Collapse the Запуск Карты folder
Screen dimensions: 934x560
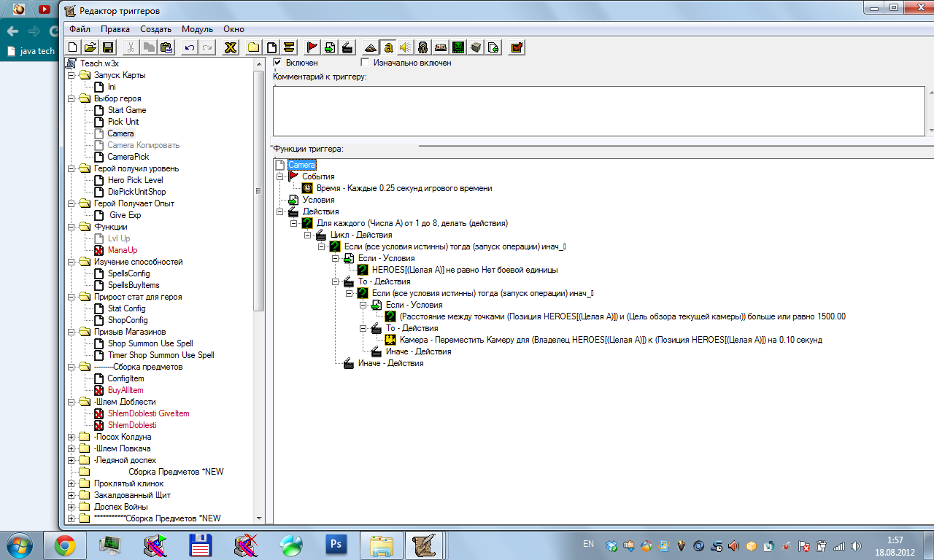click(x=71, y=75)
